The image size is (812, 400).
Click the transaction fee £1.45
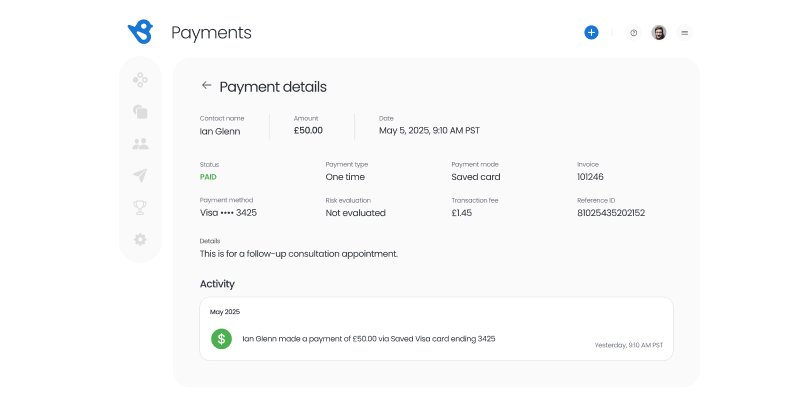(461, 212)
